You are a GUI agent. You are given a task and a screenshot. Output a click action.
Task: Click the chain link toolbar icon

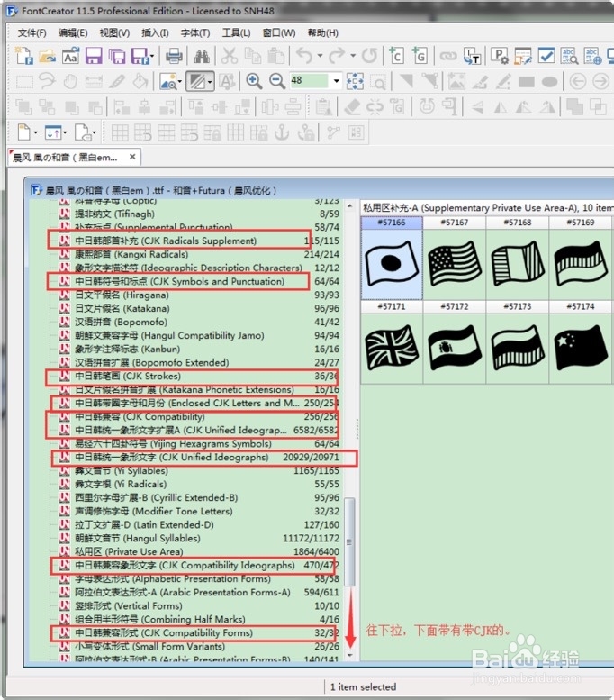448,56
